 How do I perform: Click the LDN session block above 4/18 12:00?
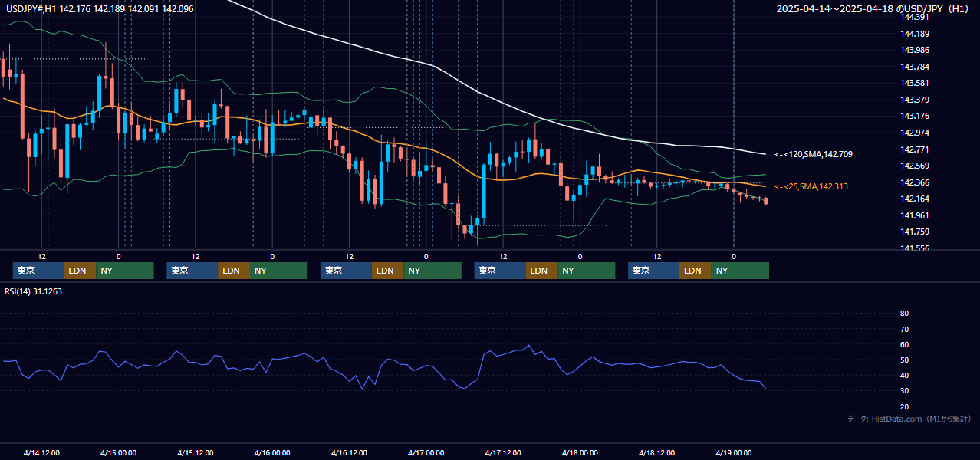coord(695,271)
